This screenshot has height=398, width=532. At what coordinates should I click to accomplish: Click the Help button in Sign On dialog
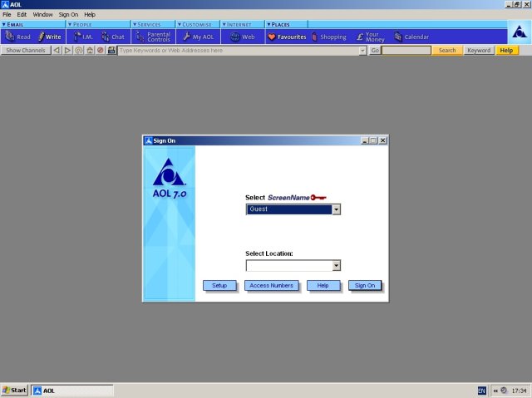click(x=323, y=286)
